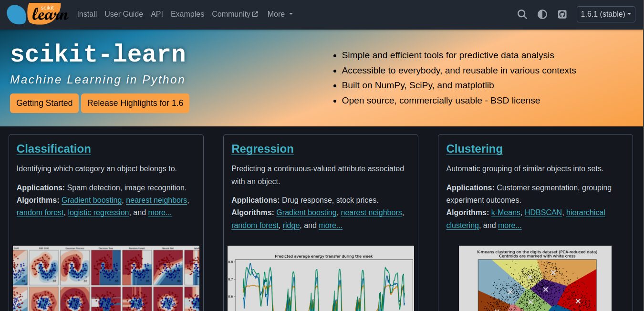This screenshot has width=644, height=311.
Task: Open the GitHub repository icon
Action: click(x=562, y=14)
